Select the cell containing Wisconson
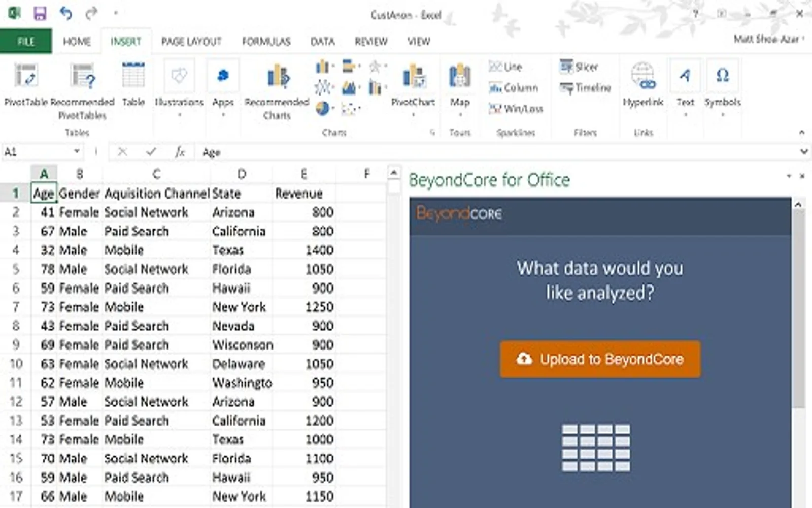Screen dimensions: 812x508 [x=242, y=344]
